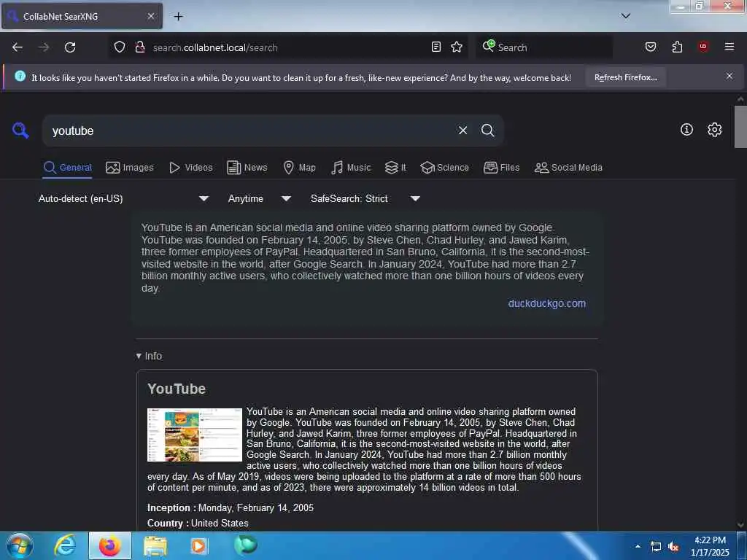
Task: Launch Internet Explorer from taskbar
Action: pos(65,545)
